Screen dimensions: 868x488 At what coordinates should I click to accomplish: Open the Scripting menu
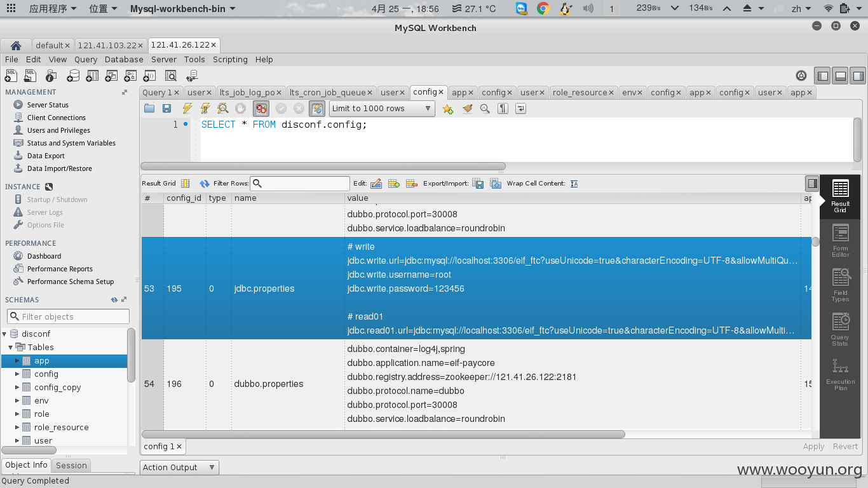230,59
